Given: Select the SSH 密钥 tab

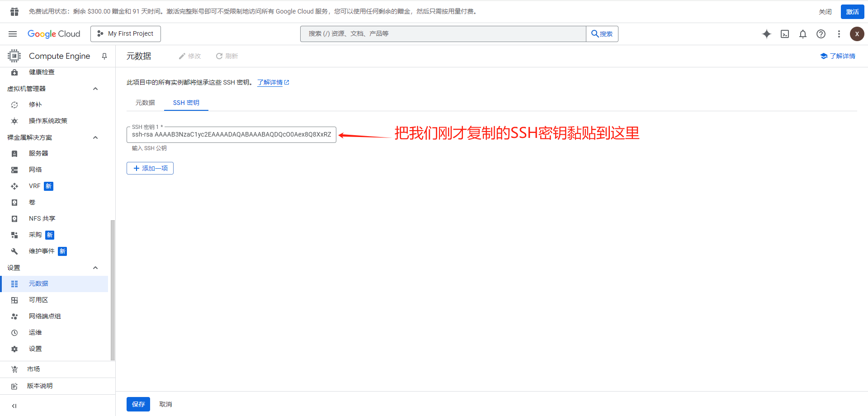Looking at the screenshot, I should [186, 103].
